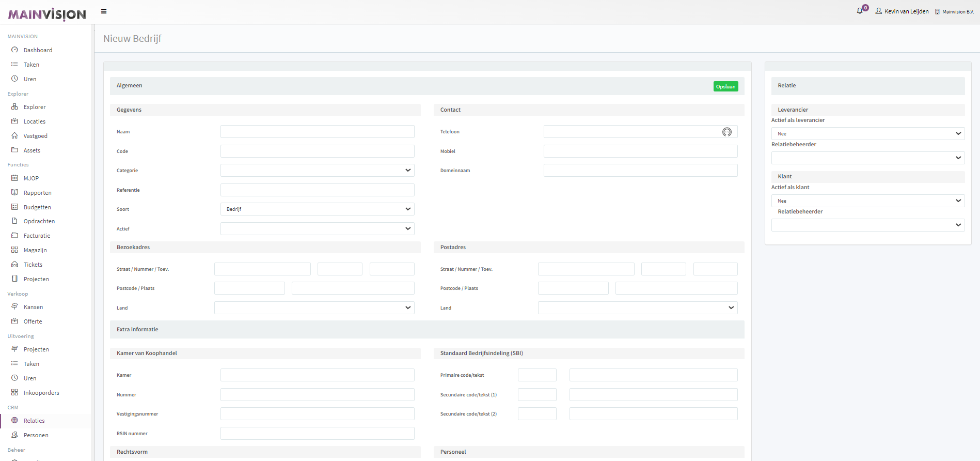The width and height of the screenshot is (980, 461).
Task: Click the Kansen signpost icon
Action: pos(14,307)
